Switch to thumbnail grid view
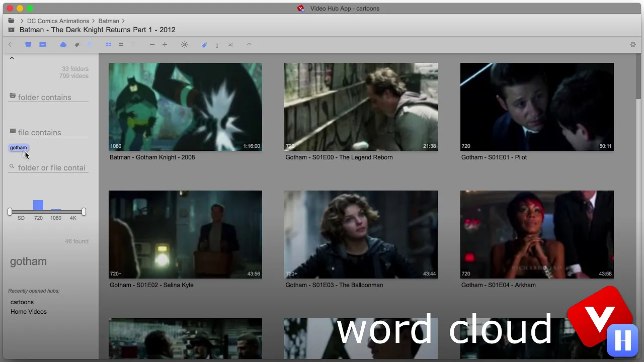644x362 pixels. [108, 45]
